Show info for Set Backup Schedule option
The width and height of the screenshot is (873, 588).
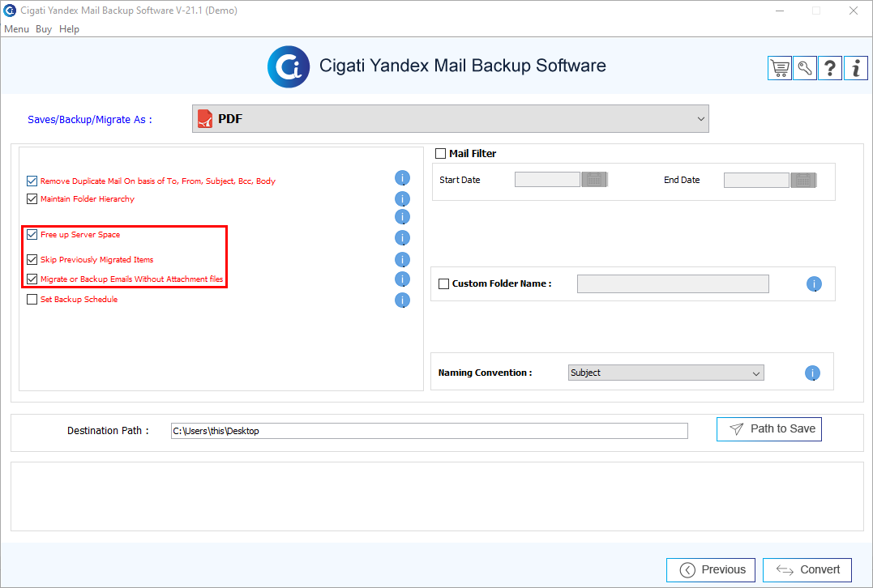(x=402, y=300)
